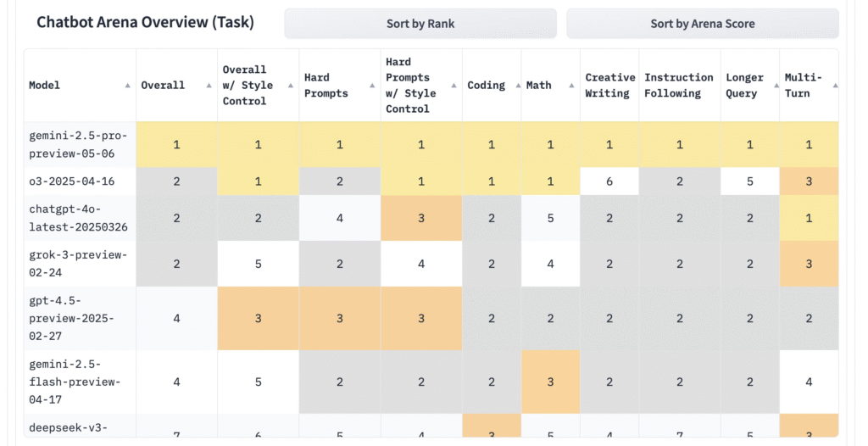
Task: Click the Chatbot Arena Overview (Task) heading
Action: [x=145, y=22]
